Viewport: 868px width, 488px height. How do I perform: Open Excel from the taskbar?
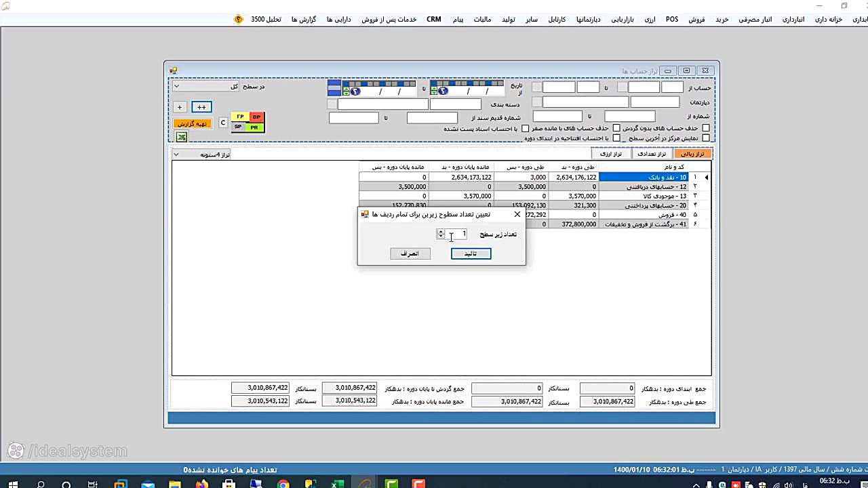coord(337,485)
